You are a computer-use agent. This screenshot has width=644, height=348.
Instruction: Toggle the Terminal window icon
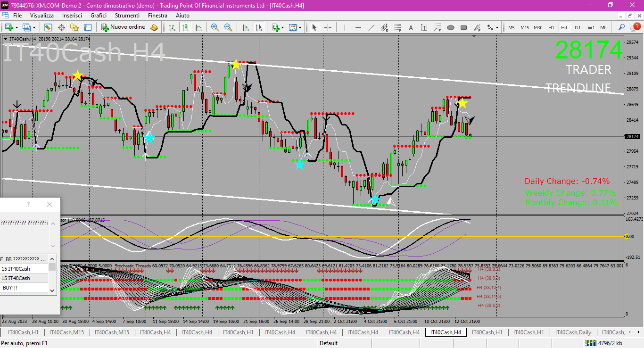pos(88,27)
